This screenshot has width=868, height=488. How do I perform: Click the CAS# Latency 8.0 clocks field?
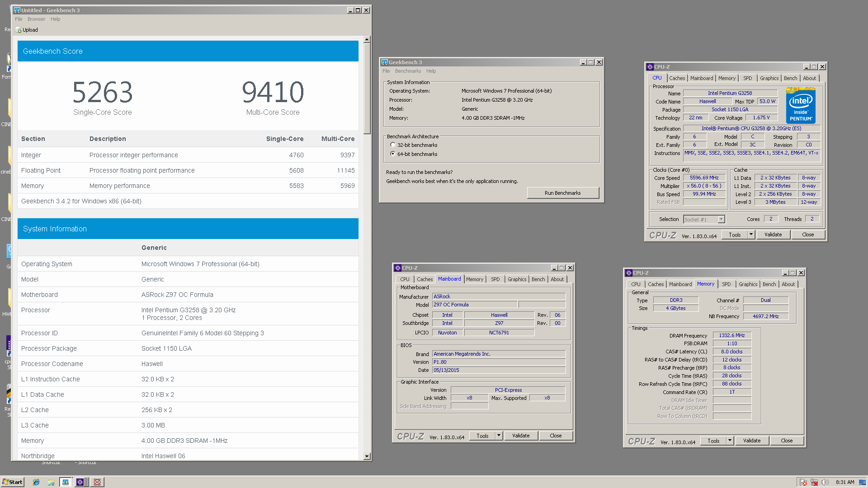point(732,352)
